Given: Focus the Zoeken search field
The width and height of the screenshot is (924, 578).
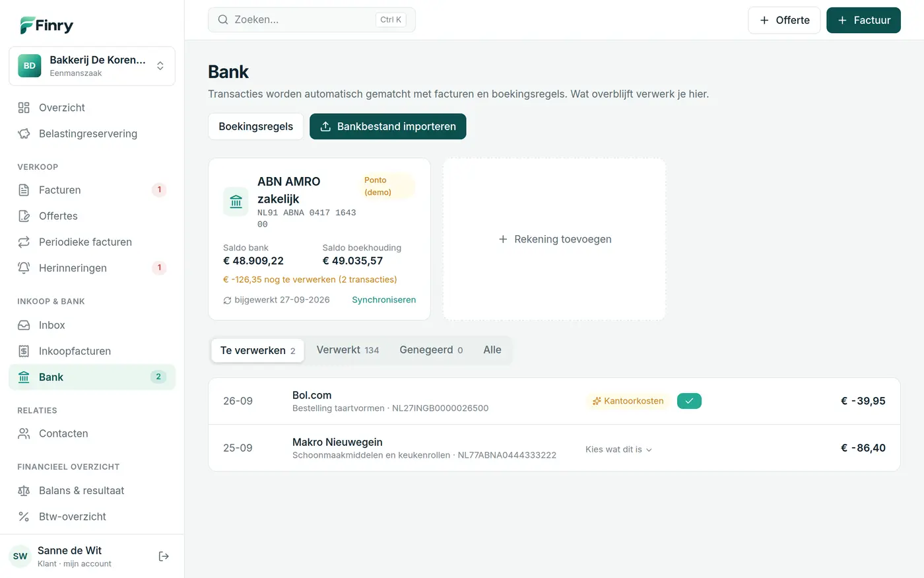Looking at the screenshot, I should [312, 20].
